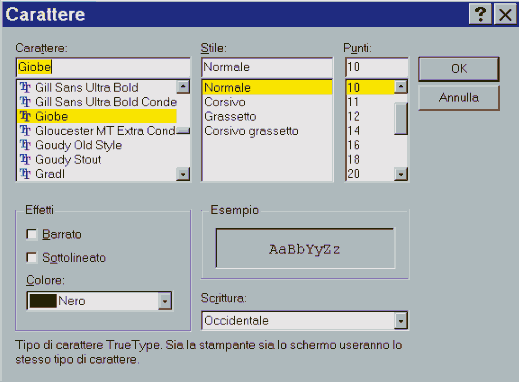Click the size list scroll up arrow

pos(401,87)
